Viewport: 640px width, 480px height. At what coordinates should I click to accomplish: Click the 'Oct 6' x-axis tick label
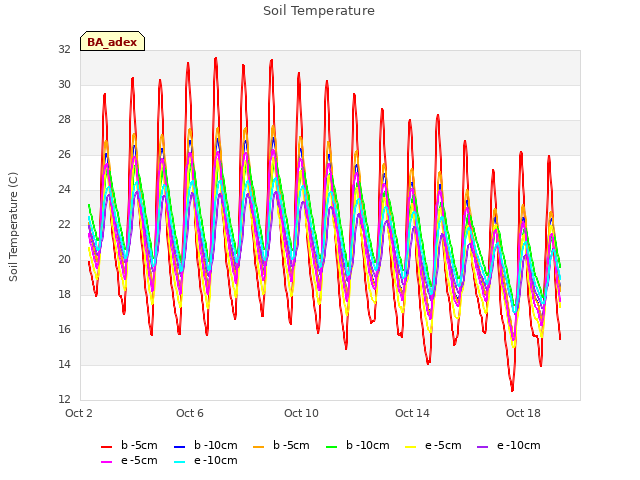(x=190, y=413)
